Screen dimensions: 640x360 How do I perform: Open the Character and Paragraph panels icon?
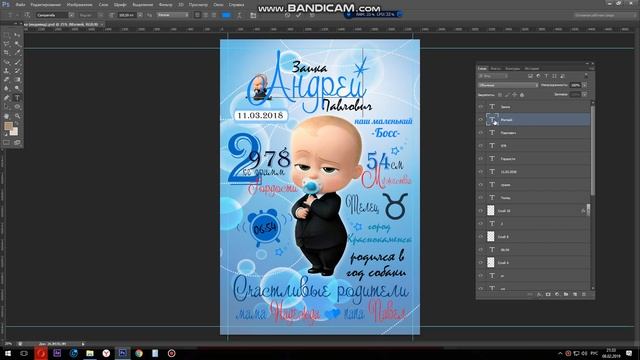point(253,15)
